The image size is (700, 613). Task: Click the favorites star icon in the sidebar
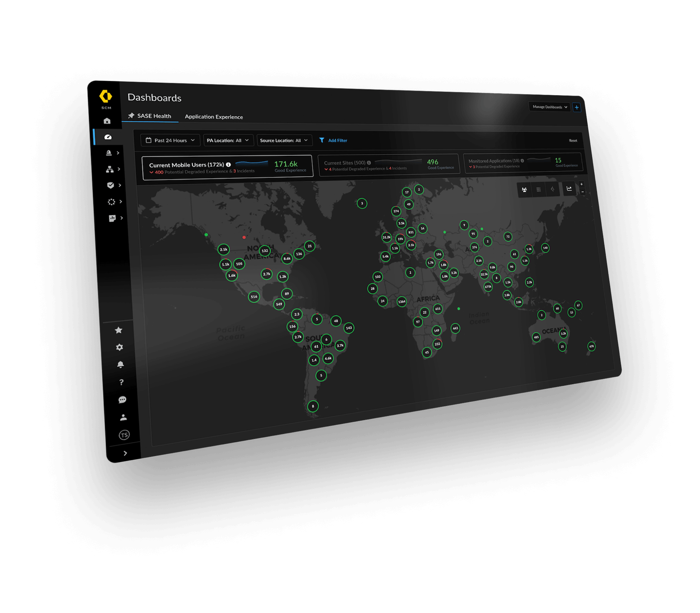click(119, 330)
